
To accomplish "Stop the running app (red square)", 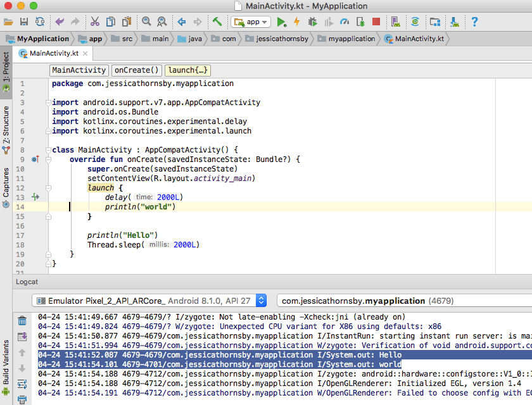I will point(376,21).
